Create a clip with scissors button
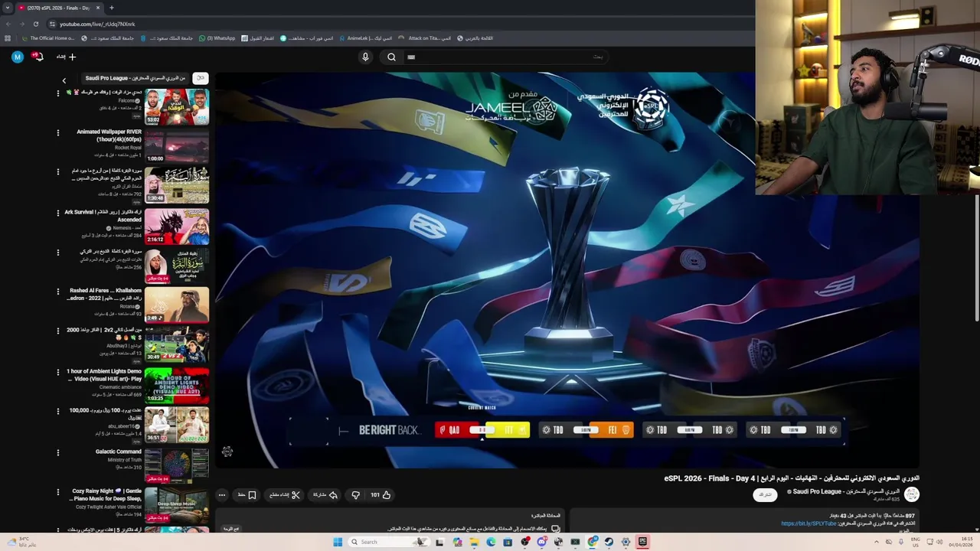 click(x=285, y=495)
